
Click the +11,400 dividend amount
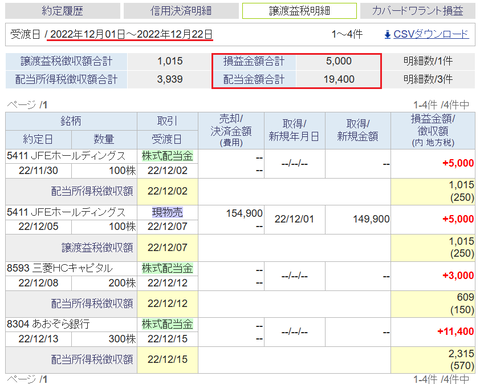click(455, 332)
